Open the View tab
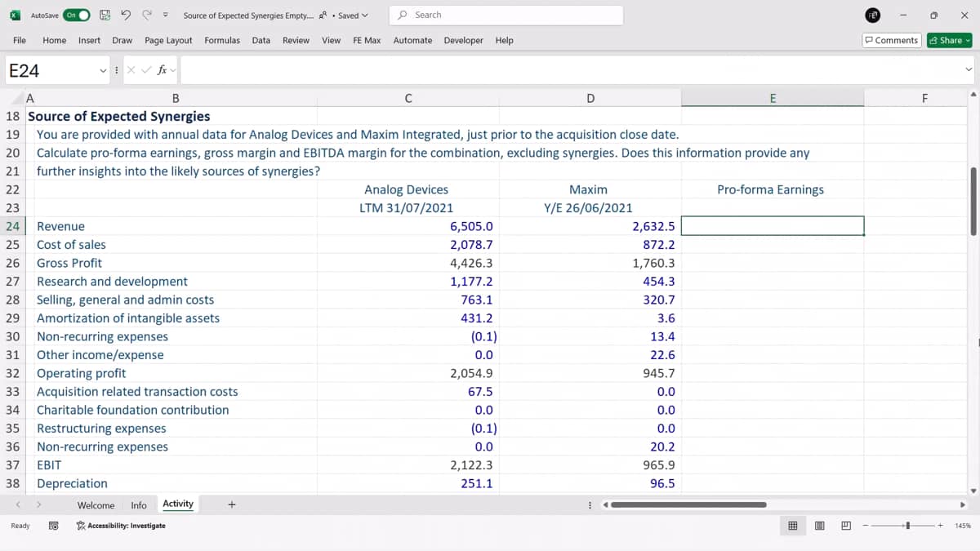This screenshot has height=551, width=980. pyautogui.click(x=332, y=40)
